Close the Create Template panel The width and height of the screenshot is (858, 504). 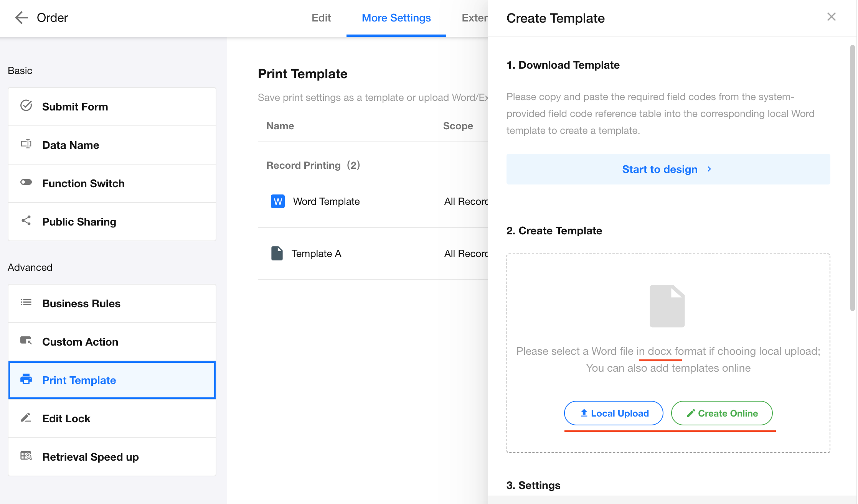tap(831, 17)
